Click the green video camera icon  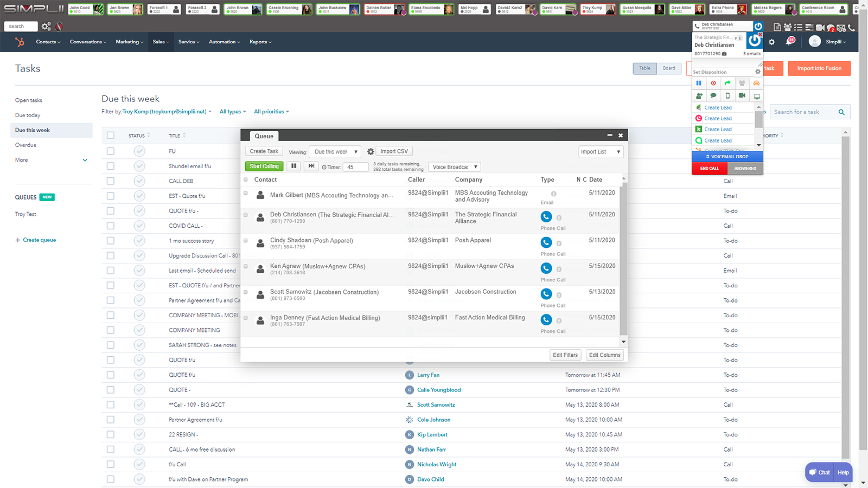[742, 96]
